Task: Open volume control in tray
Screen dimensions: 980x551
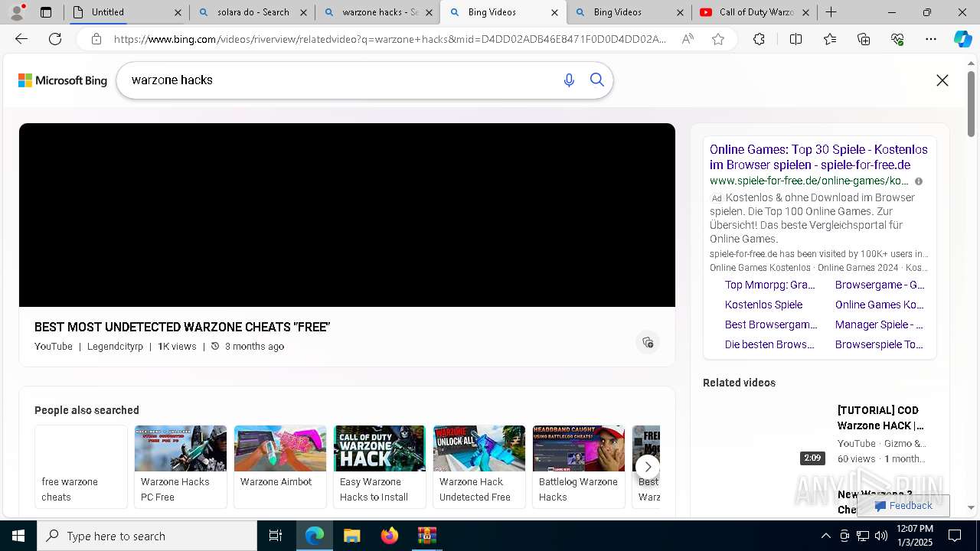Action: [881, 536]
